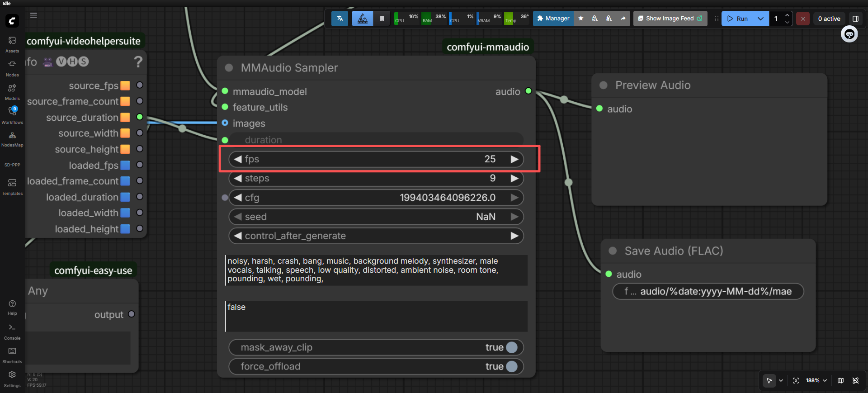868x393 pixels.
Task: Click the seed value field
Action: (376, 217)
